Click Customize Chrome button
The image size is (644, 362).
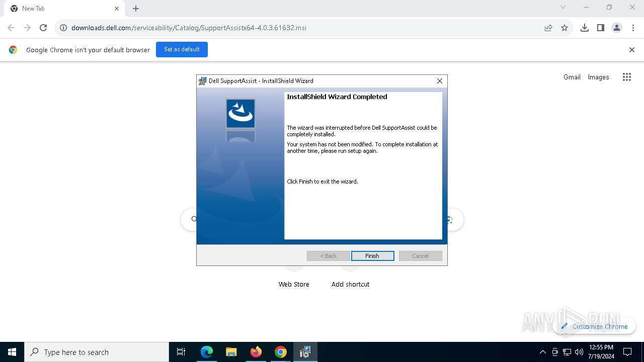tap(594, 326)
